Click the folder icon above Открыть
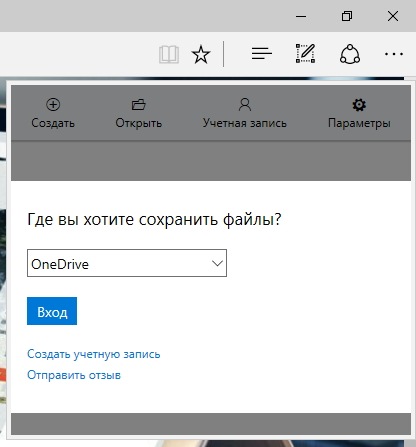 click(139, 104)
